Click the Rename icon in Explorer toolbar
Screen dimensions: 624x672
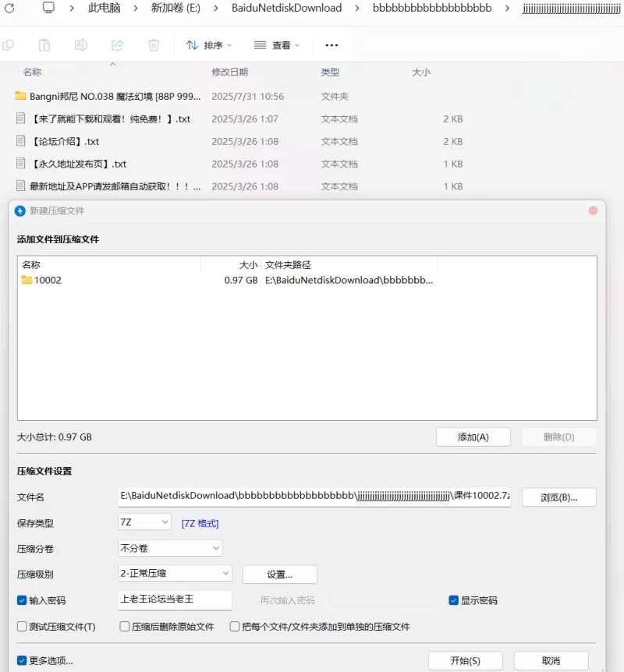[81, 45]
